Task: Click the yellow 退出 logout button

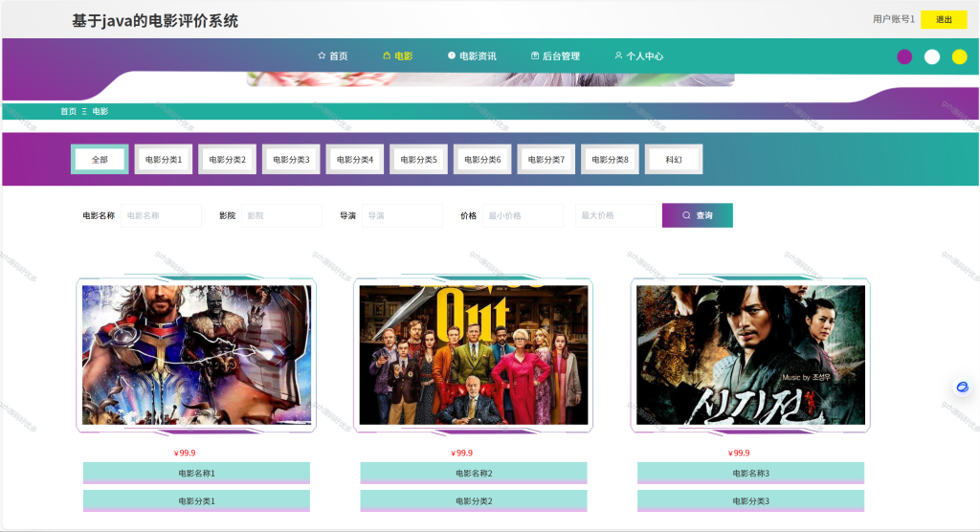Action: [x=944, y=19]
